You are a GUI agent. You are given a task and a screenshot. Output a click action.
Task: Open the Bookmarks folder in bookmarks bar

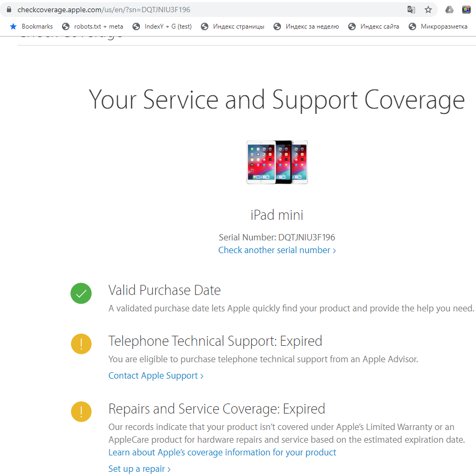(31, 26)
